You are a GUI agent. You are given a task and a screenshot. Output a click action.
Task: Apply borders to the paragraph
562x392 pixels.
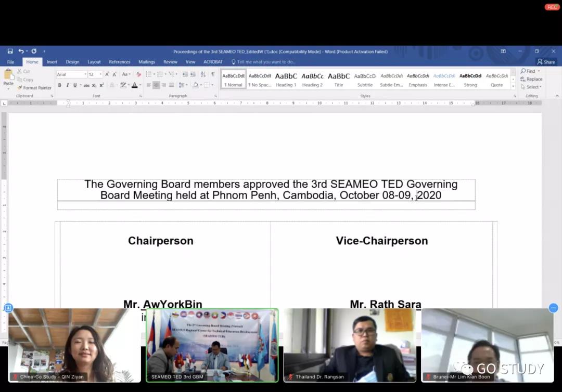[207, 85]
